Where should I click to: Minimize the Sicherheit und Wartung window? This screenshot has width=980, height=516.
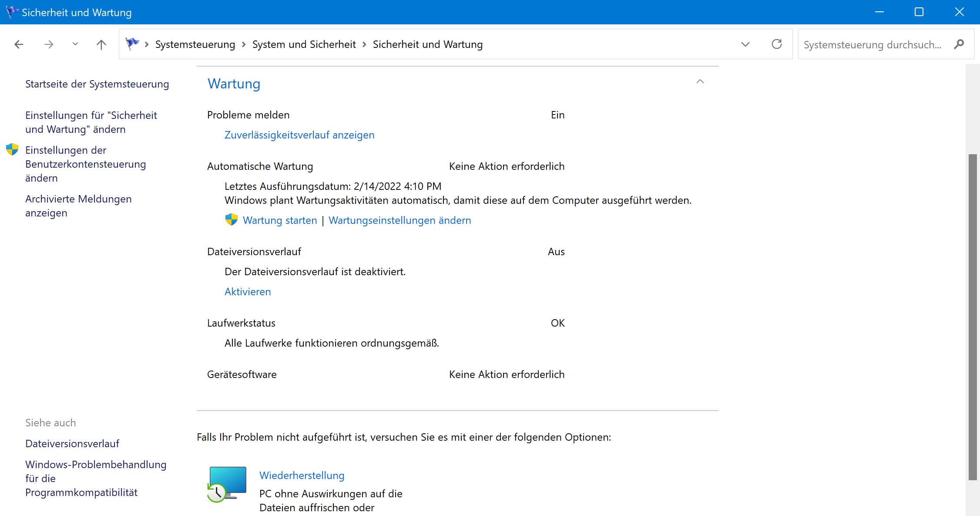tap(879, 12)
